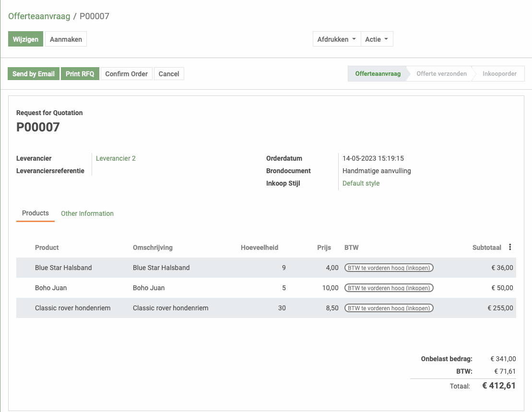
Task: Open the Default style link
Action: click(361, 183)
